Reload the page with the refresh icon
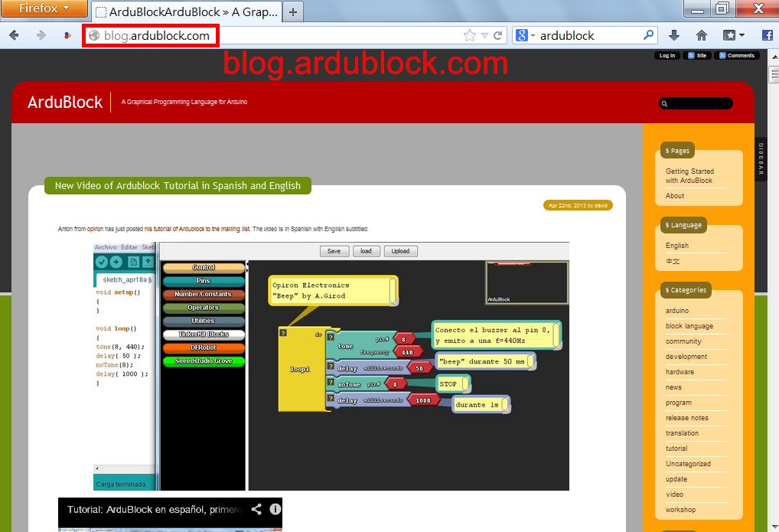779x532 pixels. point(498,35)
